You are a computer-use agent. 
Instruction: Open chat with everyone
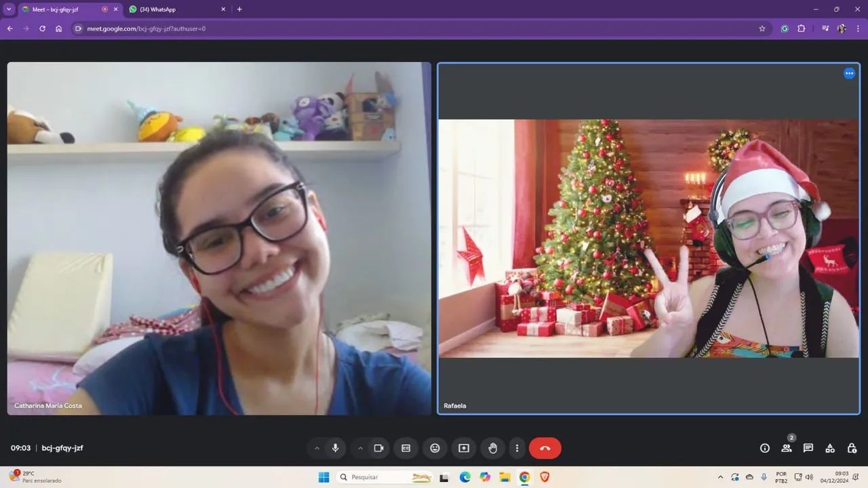[x=808, y=448]
